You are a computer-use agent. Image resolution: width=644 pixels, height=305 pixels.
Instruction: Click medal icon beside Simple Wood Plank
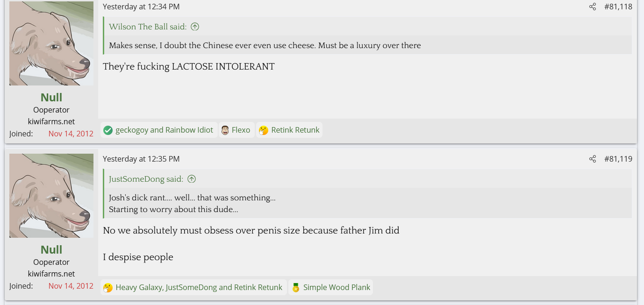[295, 288]
